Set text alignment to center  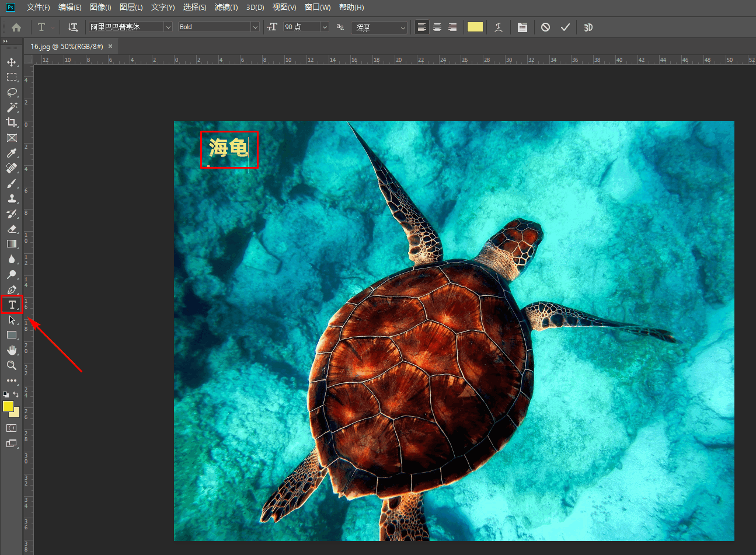437,27
